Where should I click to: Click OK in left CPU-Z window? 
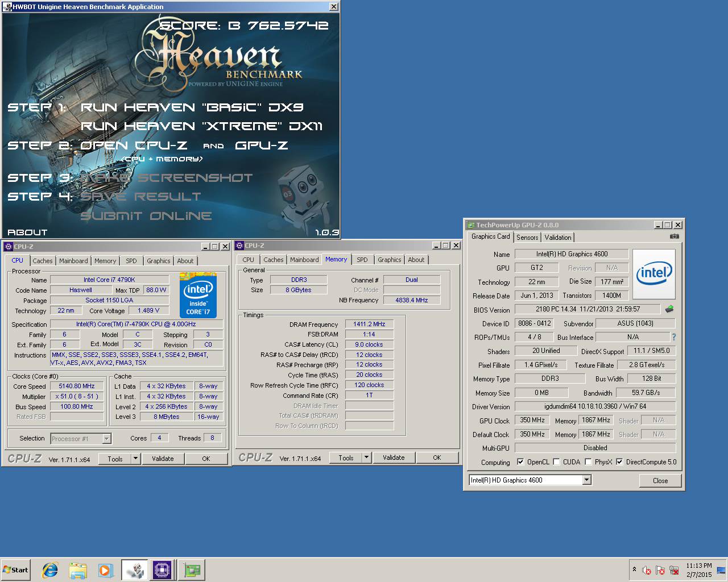(206, 459)
